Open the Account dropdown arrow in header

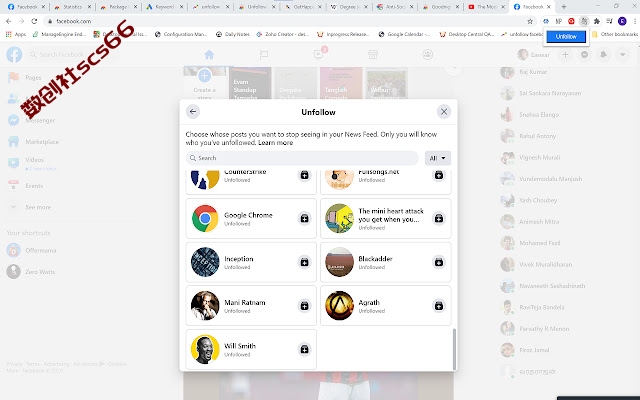[622, 54]
